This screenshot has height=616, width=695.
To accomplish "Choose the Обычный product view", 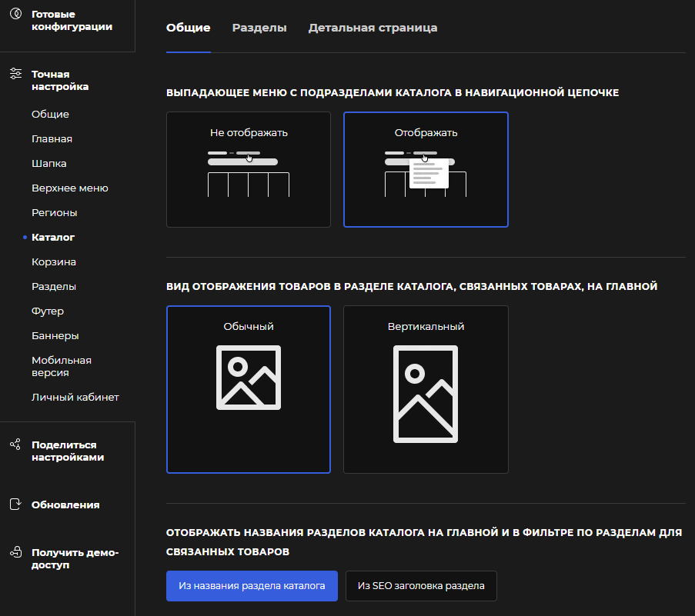I will 249,389.
